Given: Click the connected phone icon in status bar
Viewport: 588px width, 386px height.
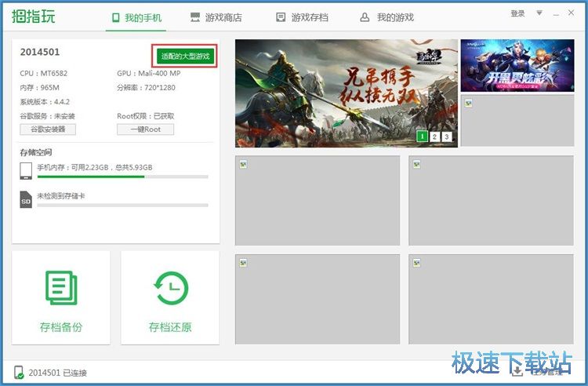Looking at the screenshot, I should tap(19, 372).
